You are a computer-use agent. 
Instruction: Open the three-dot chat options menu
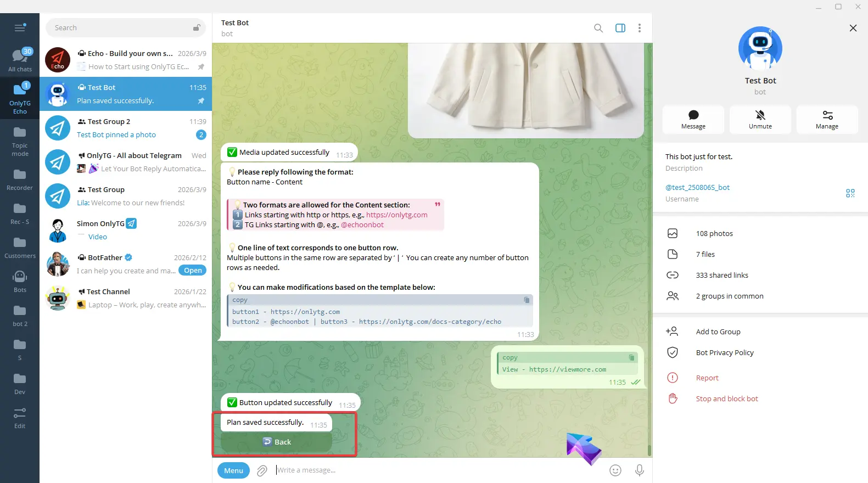click(639, 28)
